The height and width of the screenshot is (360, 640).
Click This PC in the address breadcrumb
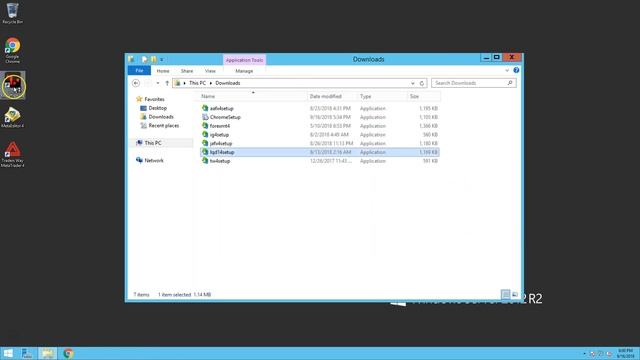tap(198, 83)
